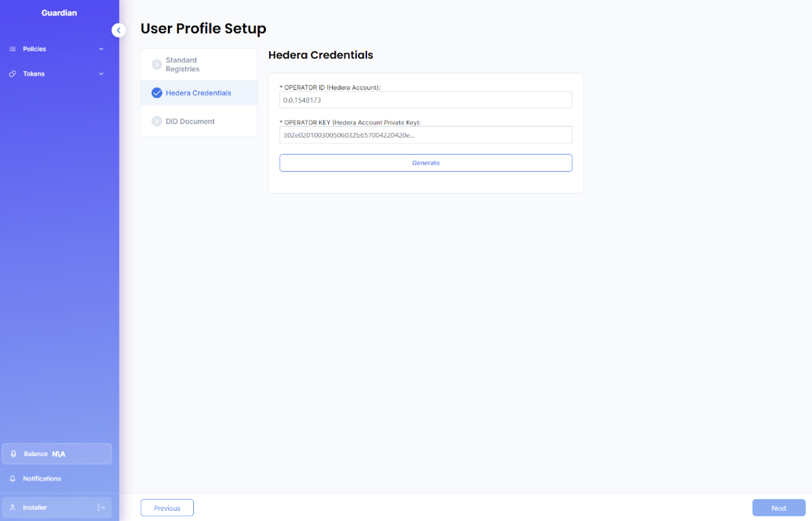Click the Balance wallet icon

coord(14,454)
